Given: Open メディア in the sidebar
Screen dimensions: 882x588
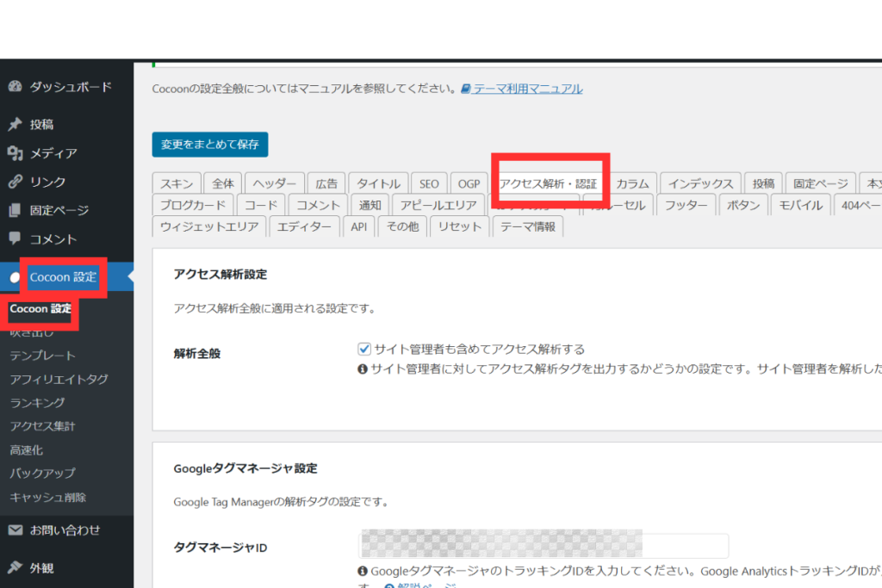Looking at the screenshot, I should 66,153.
